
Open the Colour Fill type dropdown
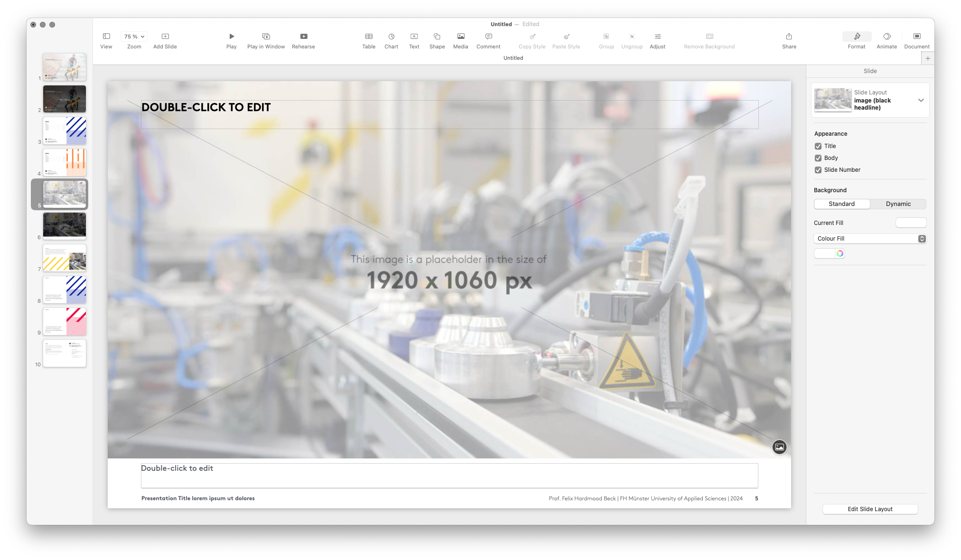(870, 239)
